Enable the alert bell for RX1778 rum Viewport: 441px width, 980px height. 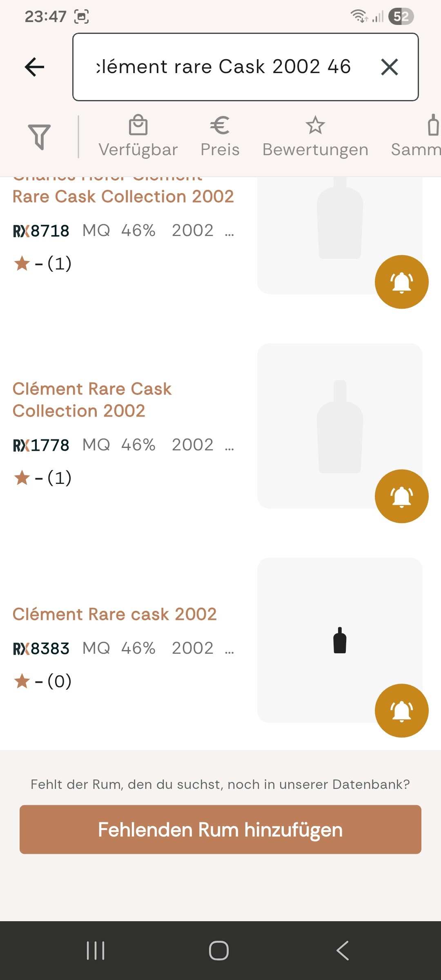coord(401,496)
